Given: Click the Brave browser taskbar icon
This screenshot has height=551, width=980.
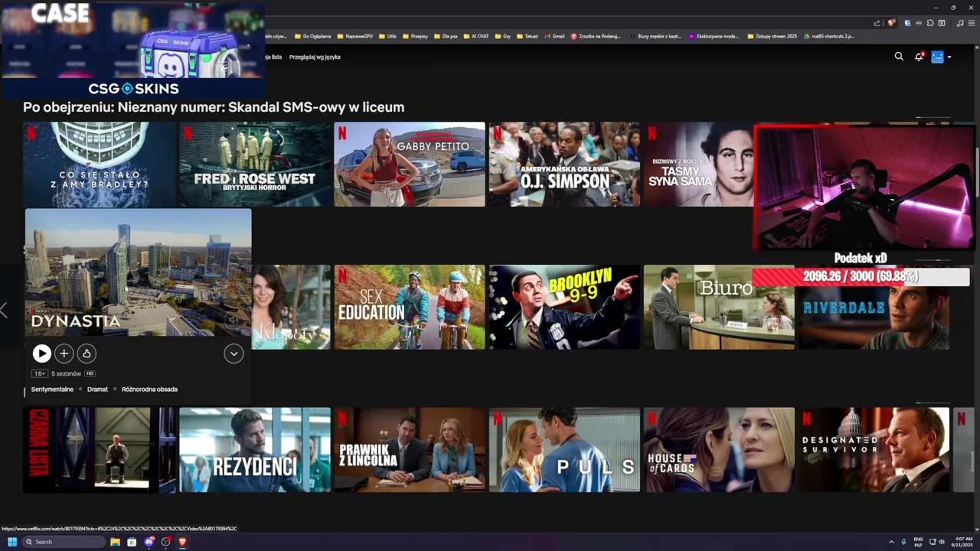Looking at the screenshot, I should pos(182,542).
